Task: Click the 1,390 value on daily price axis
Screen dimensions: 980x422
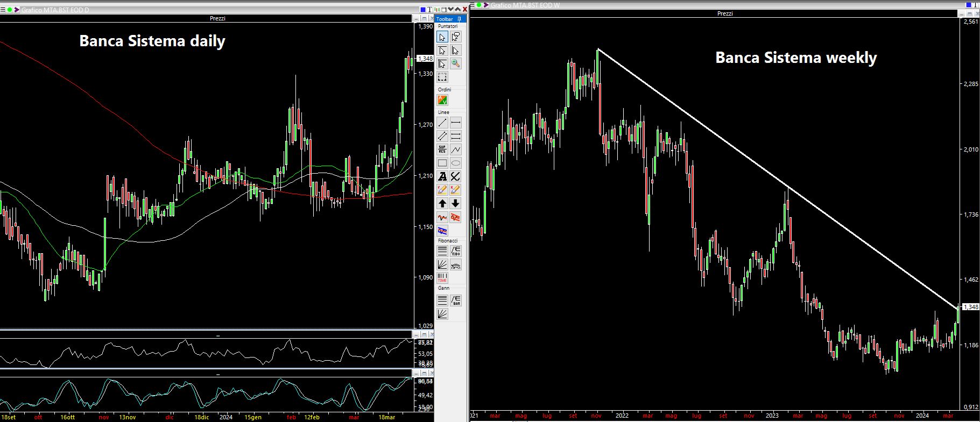Action: click(425, 26)
